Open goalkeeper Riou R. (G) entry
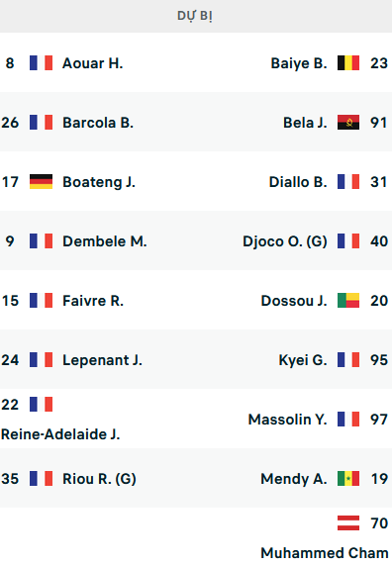392x565 pixels. tap(99, 479)
